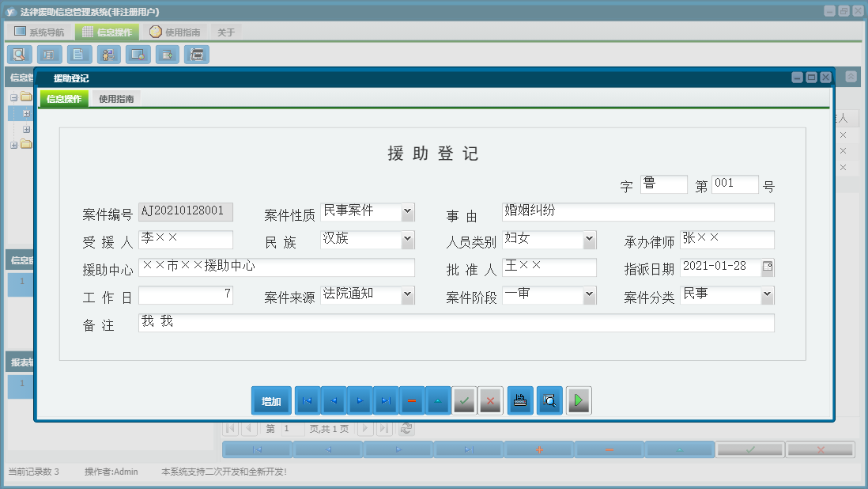The image size is (868, 489).
Task: Click the 援助中心 input field
Action: pyautogui.click(x=276, y=267)
